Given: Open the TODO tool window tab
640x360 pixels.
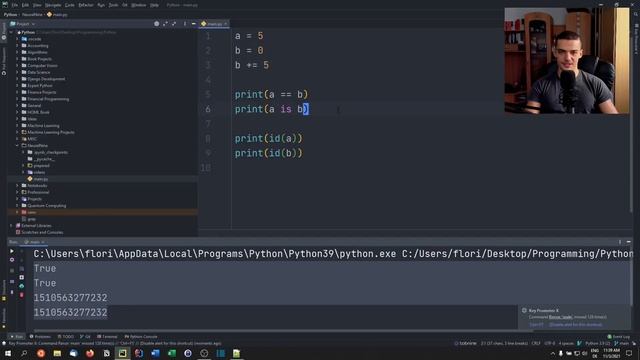Looking at the screenshot, I should click(66, 337).
